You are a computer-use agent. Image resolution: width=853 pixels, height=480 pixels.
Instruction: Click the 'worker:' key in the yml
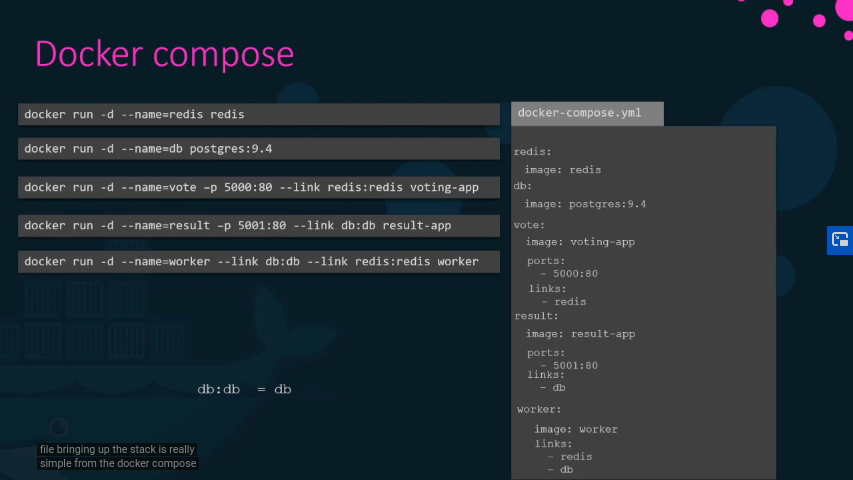539,409
